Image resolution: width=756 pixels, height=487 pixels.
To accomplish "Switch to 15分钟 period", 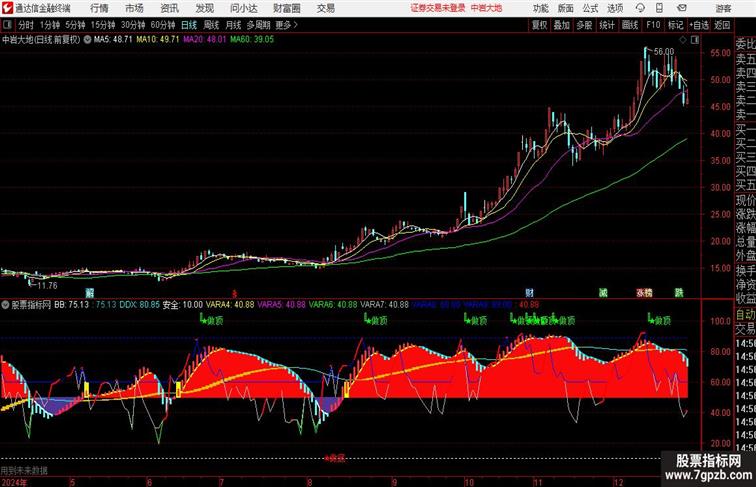I will (103, 25).
